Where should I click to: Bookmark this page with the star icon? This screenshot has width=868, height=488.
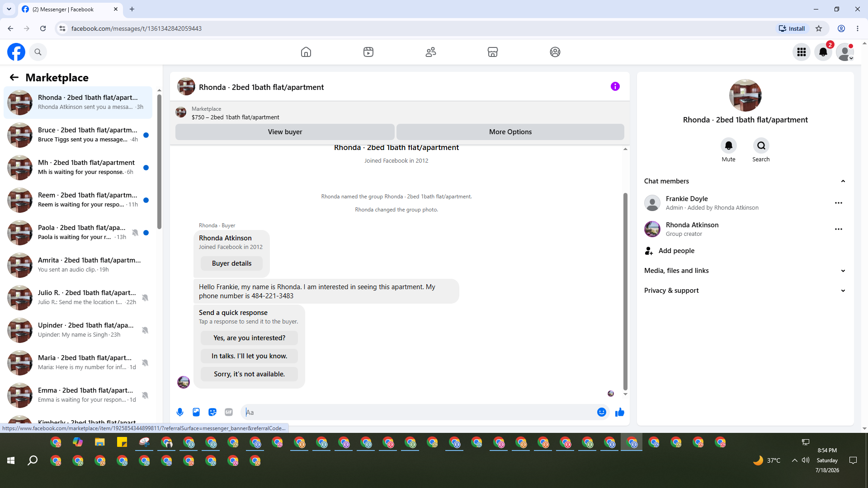click(x=819, y=28)
